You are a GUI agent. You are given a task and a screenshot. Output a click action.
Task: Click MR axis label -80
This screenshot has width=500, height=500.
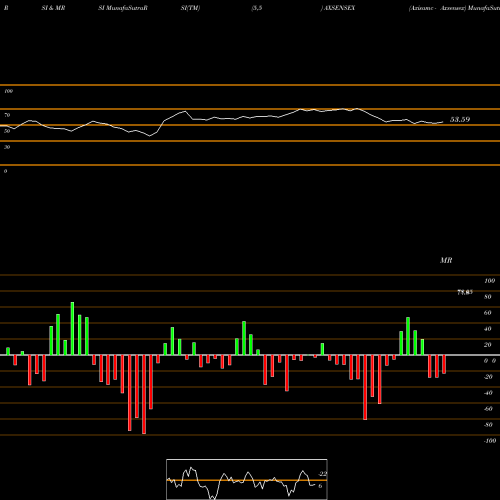pyautogui.click(x=488, y=425)
